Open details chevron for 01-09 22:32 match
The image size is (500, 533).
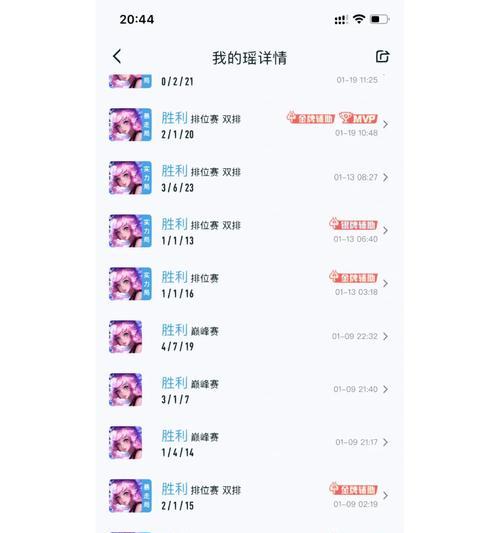coord(385,337)
